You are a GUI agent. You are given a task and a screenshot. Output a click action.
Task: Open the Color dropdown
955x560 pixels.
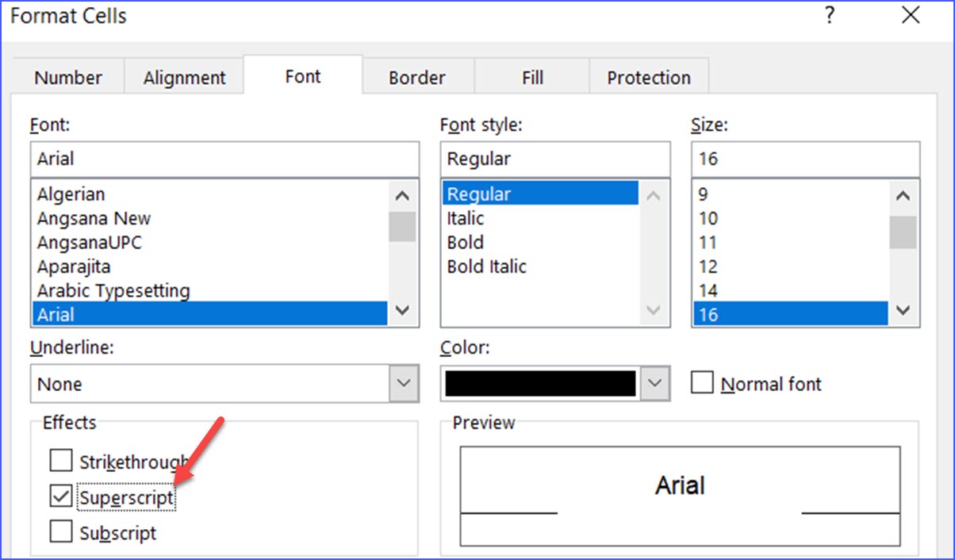point(655,383)
